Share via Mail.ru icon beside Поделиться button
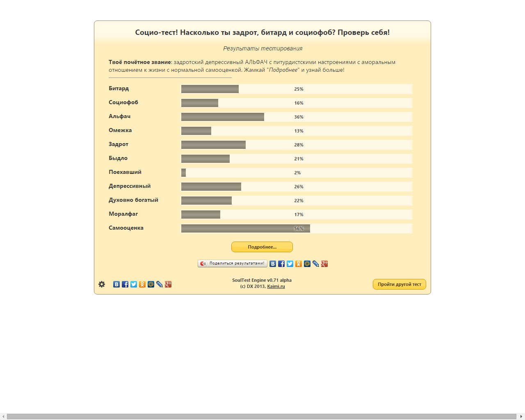This screenshot has width=525, height=420. 307,264
